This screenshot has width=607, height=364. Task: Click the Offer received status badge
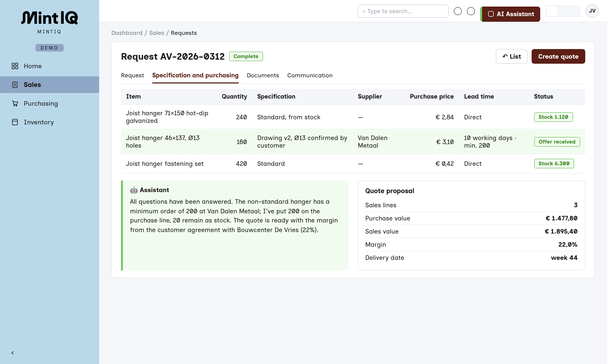coord(557,142)
